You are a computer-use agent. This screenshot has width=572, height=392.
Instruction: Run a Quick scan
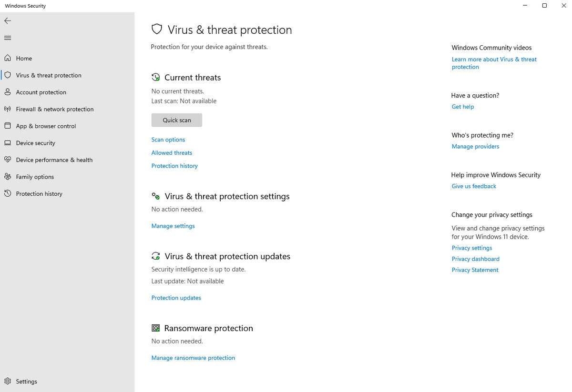tap(177, 120)
